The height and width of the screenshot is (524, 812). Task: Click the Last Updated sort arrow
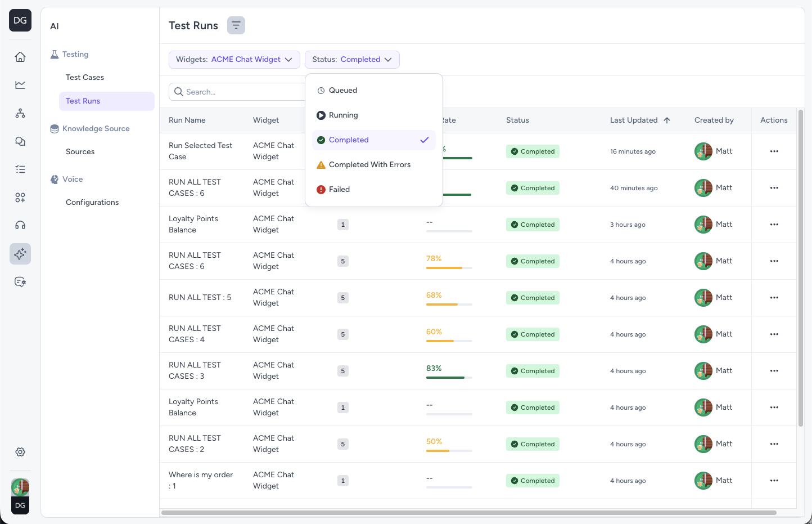click(x=667, y=120)
